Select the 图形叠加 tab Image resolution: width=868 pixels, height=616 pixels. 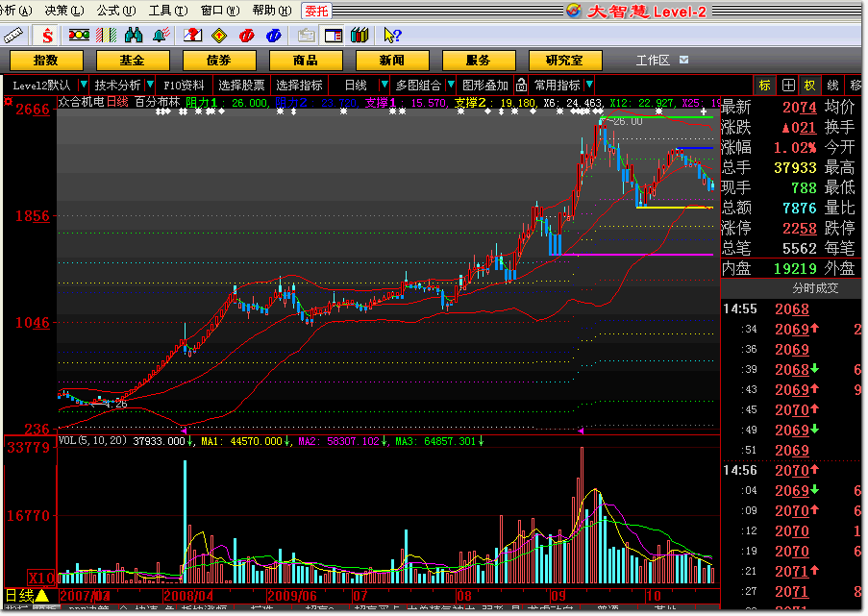pyautogui.click(x=484, y=86)
